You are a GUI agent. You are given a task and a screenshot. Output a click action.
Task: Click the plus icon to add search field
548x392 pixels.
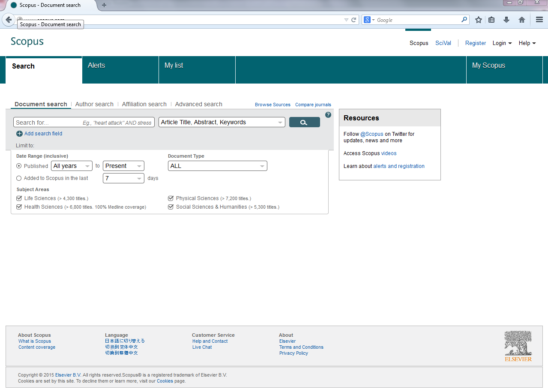(x=19, y=134)
